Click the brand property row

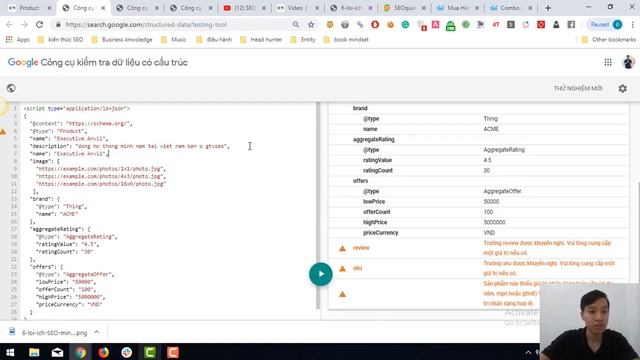tap(478, 108)
